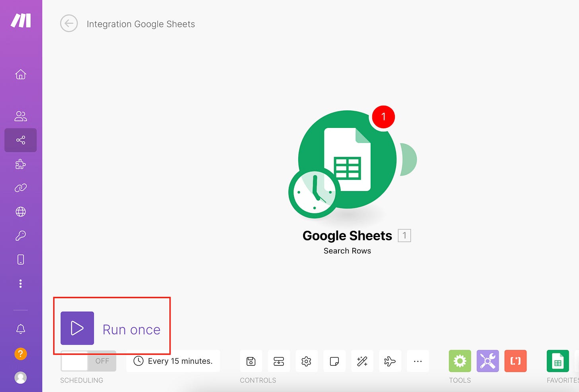Viewport: 579px width, 392px height.
Task: Open the Team members icon
Action: (21, 116)
